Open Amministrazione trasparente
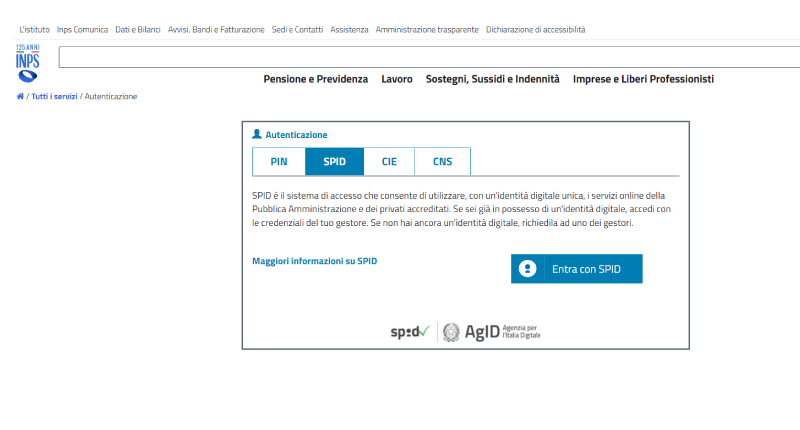 point(427,30)
